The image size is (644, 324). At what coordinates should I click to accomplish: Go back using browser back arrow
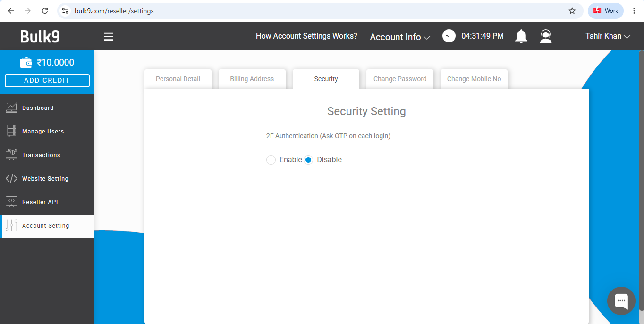(x=11, y=10)
